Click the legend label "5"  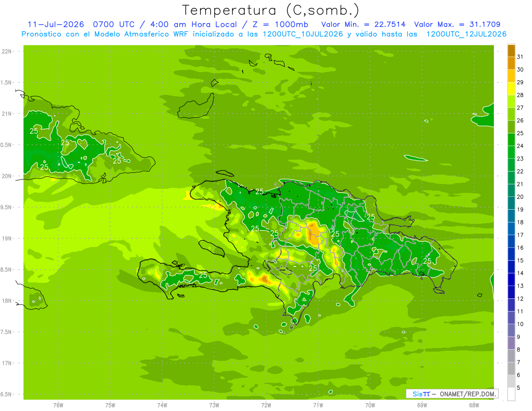coord(519,388)
